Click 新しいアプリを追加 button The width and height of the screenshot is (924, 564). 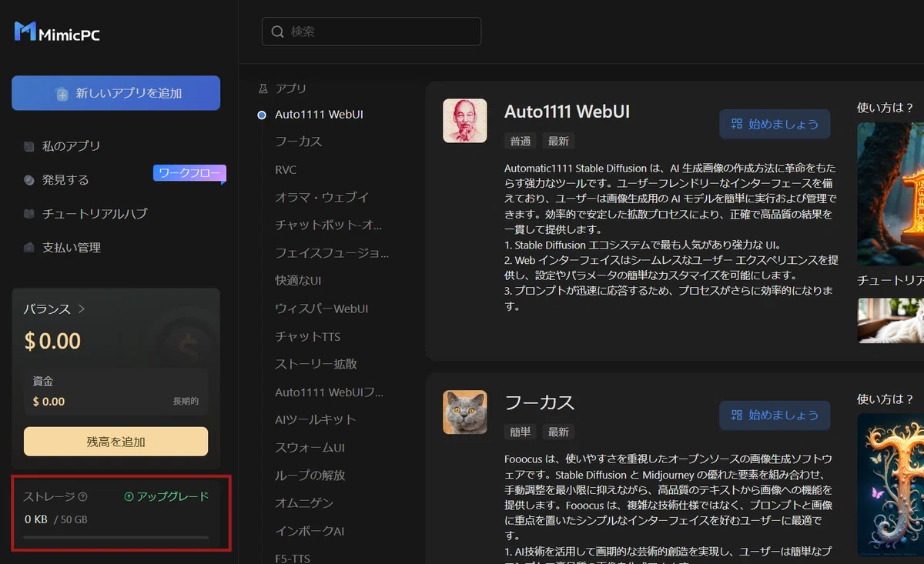(115, 93)
